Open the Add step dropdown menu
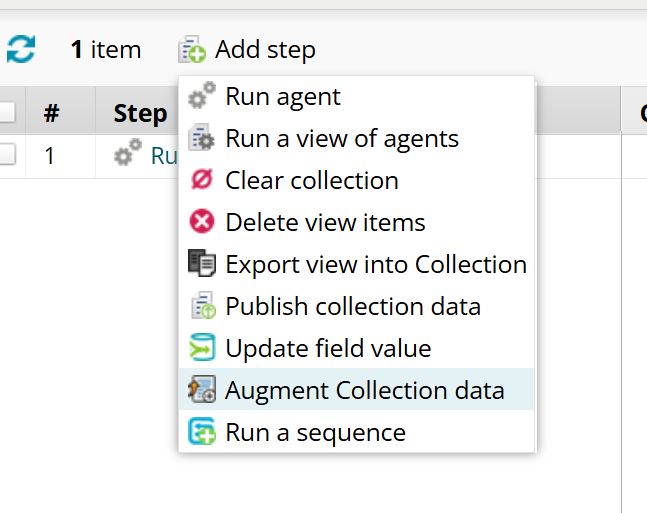Viewport: 647px width, 513px height. (247, 50)
